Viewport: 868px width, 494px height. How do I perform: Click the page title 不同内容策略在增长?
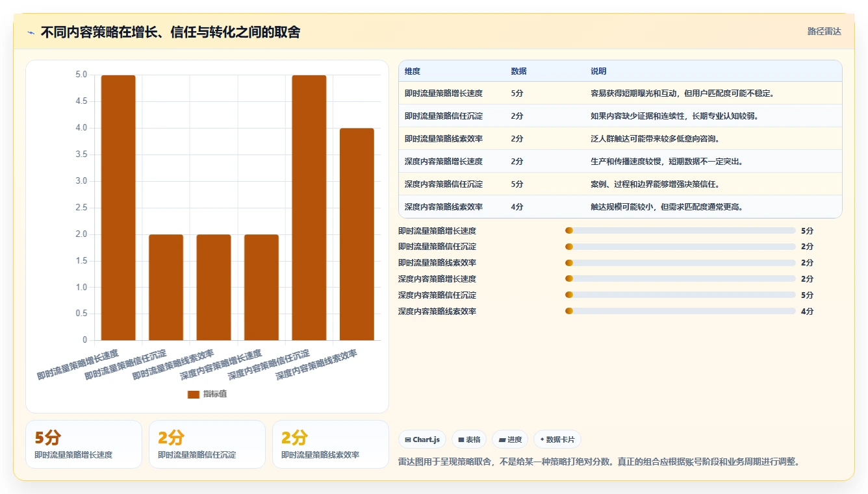(x=170, y=32)
